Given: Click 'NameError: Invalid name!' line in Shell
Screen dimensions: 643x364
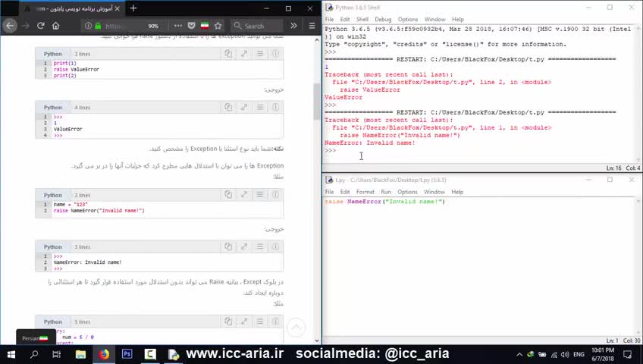Looking at the screenshot, I should click(369, 143).
